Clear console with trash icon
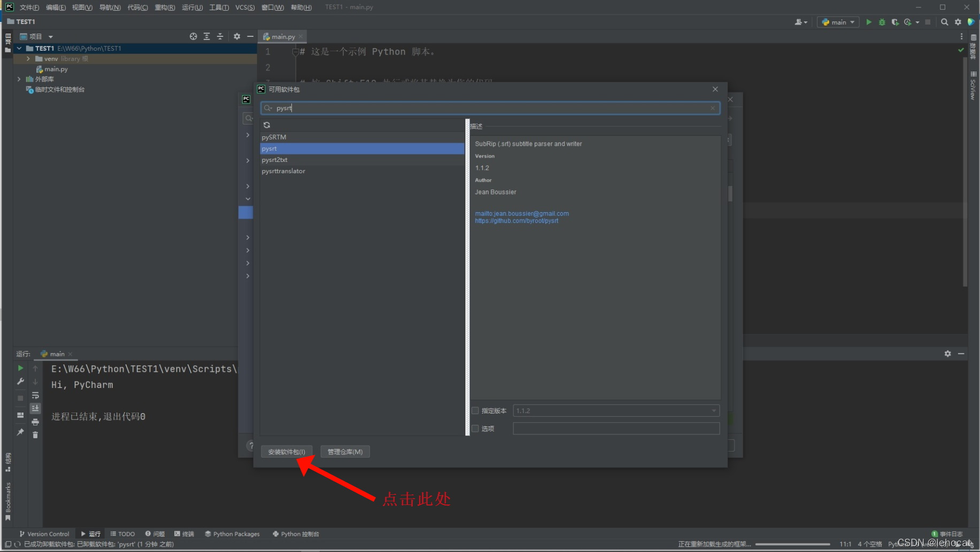 [x=35, y=435]
